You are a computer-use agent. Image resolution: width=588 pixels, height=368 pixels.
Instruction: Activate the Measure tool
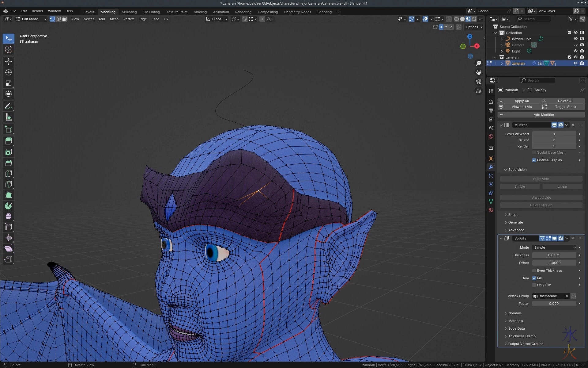(9, 117)
